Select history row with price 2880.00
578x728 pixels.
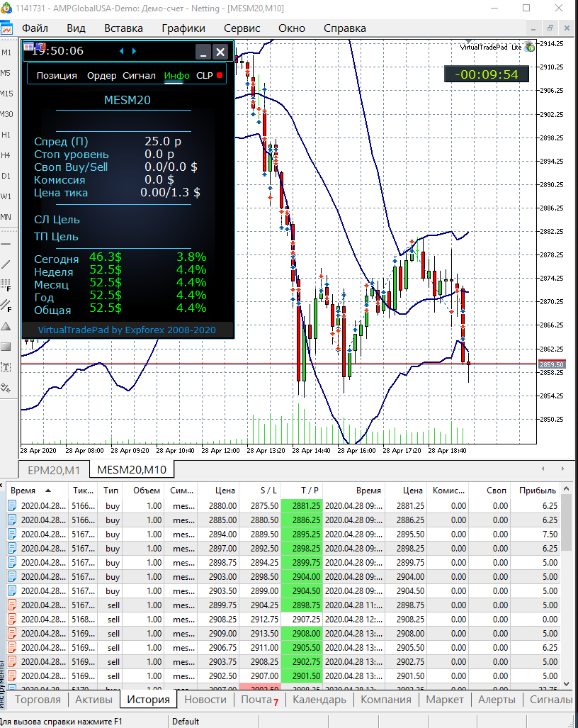(x=283, y=505)
